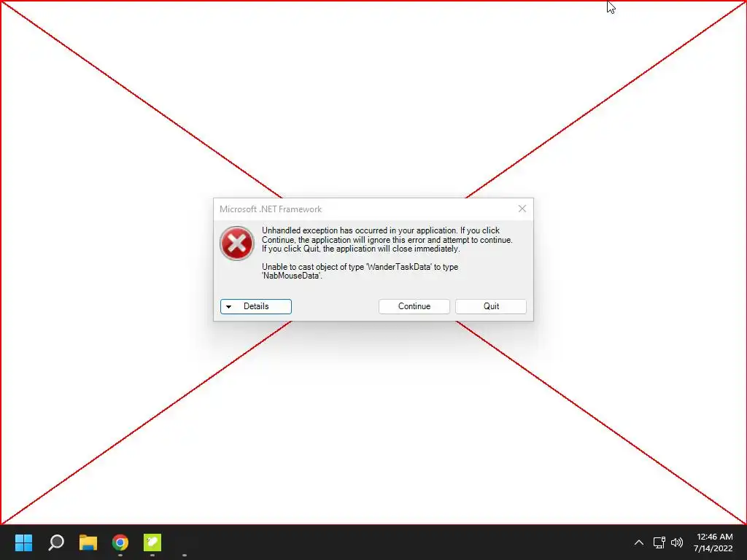Open File Explorer from the taskbar
Image resolution: width=747 pixels, height=560 pixels.
tap(88, 542)
